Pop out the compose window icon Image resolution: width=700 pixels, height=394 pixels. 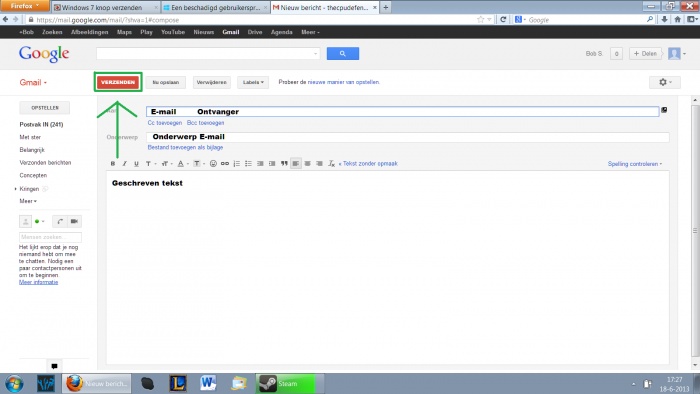click(x=664, y=110)
